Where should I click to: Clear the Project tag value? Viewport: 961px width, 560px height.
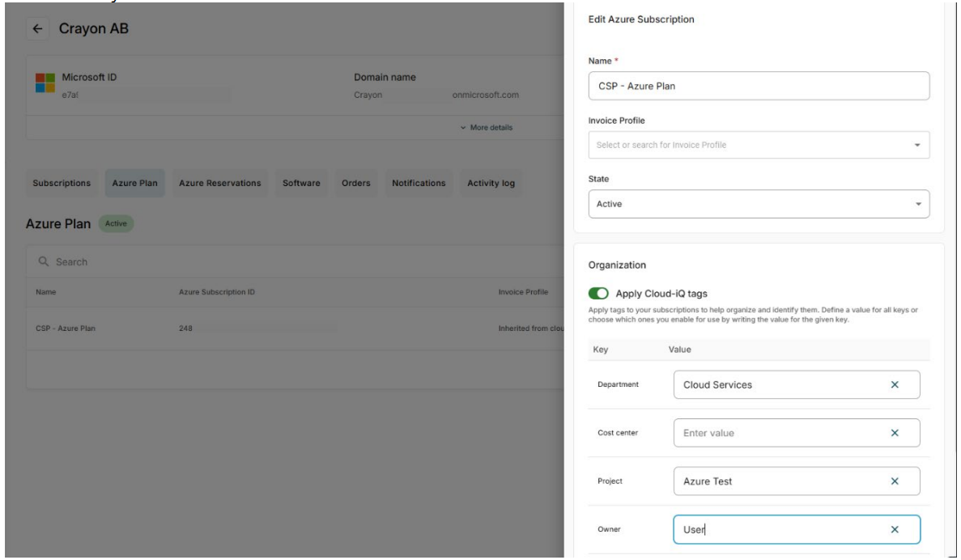[x=894, y=482]
